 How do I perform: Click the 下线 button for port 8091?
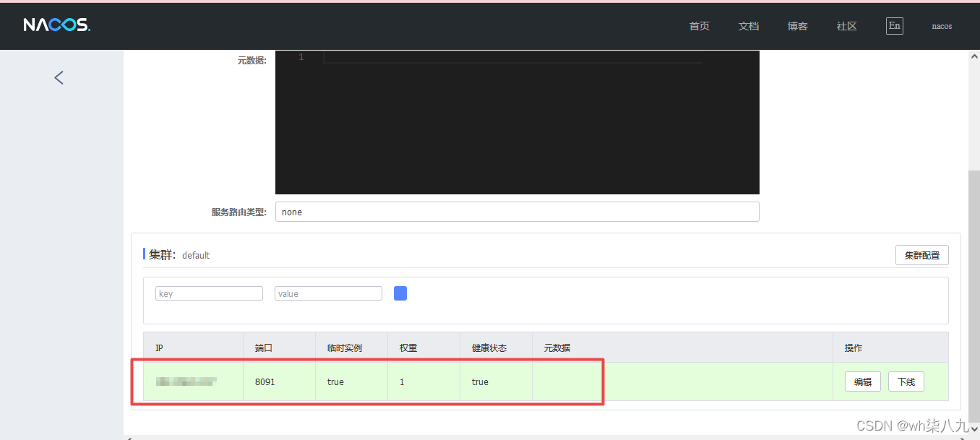tap(906, 381)
